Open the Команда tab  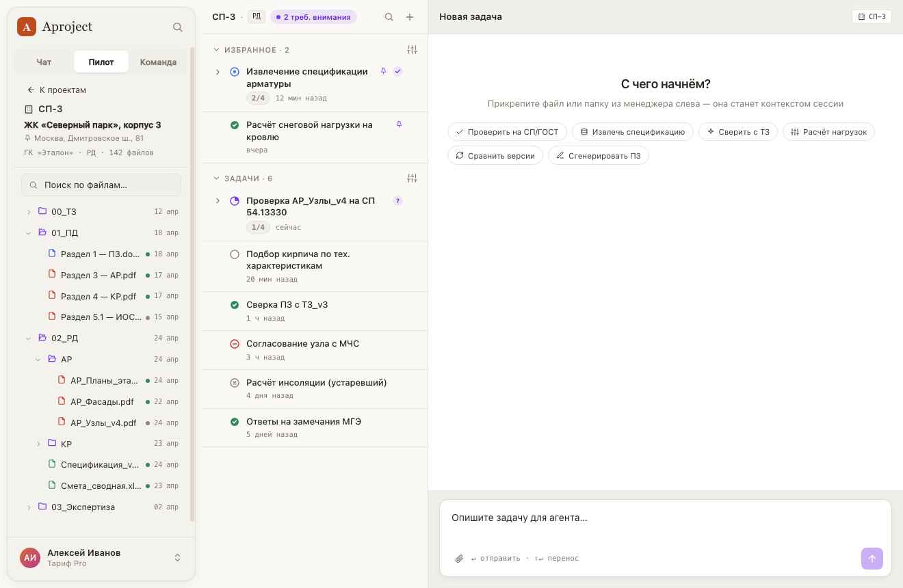158,62
